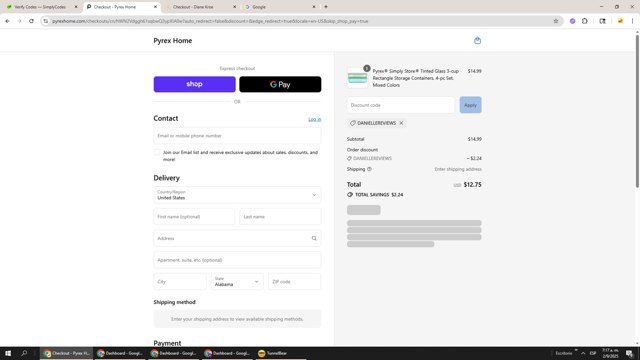Screen dimensions: 640x360
Task: Expand the State dropdown showing Alabama
Action: click(237, 282)
